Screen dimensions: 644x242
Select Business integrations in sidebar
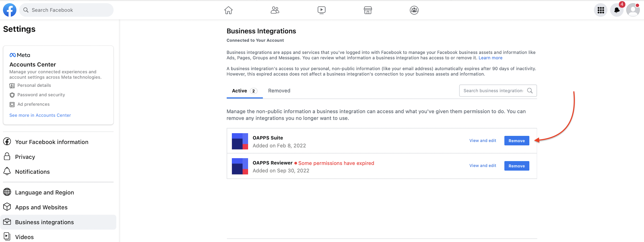click(58, 222)
